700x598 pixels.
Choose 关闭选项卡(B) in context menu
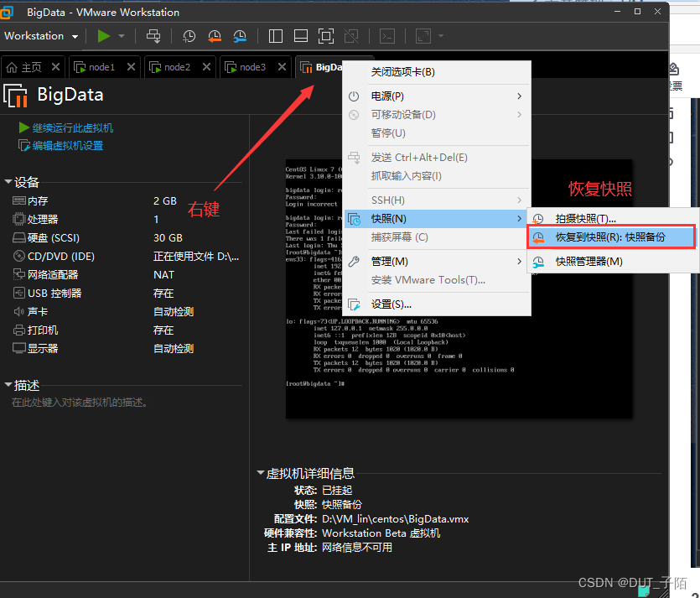tap(437, 72)
